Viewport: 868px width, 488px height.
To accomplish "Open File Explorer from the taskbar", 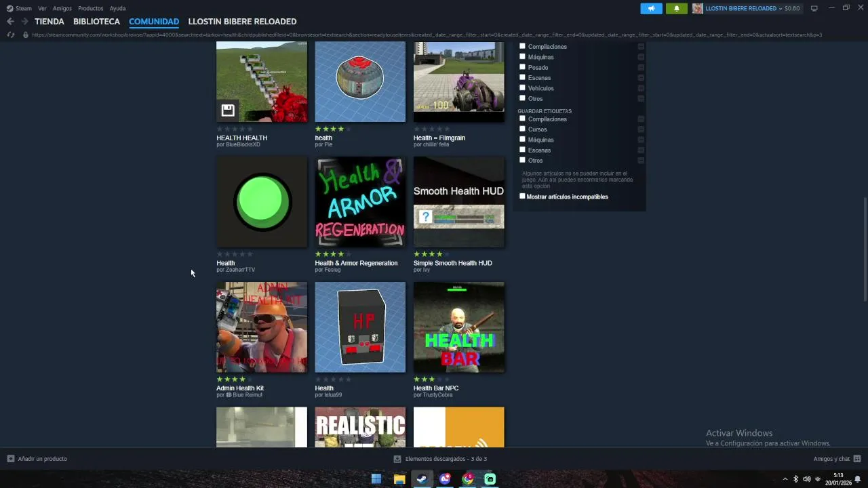I will pyautogui.click(x=399, y=479).
